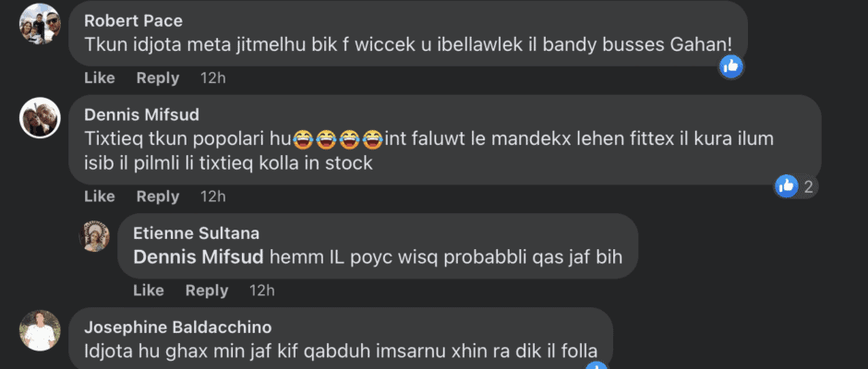868x369 pixels.
Task: Click like reaction icon on Dennis Mifsud's comment
Action: 786,186
